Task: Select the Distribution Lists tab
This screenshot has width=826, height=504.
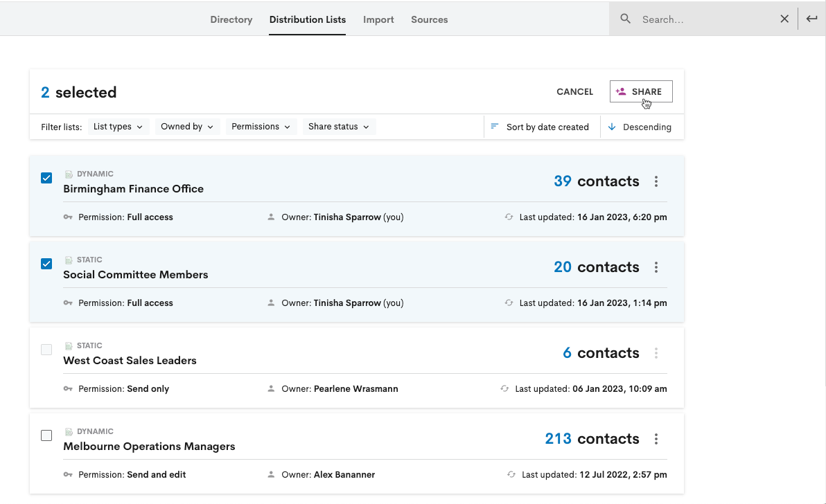Action: click(x=308, y=19)
